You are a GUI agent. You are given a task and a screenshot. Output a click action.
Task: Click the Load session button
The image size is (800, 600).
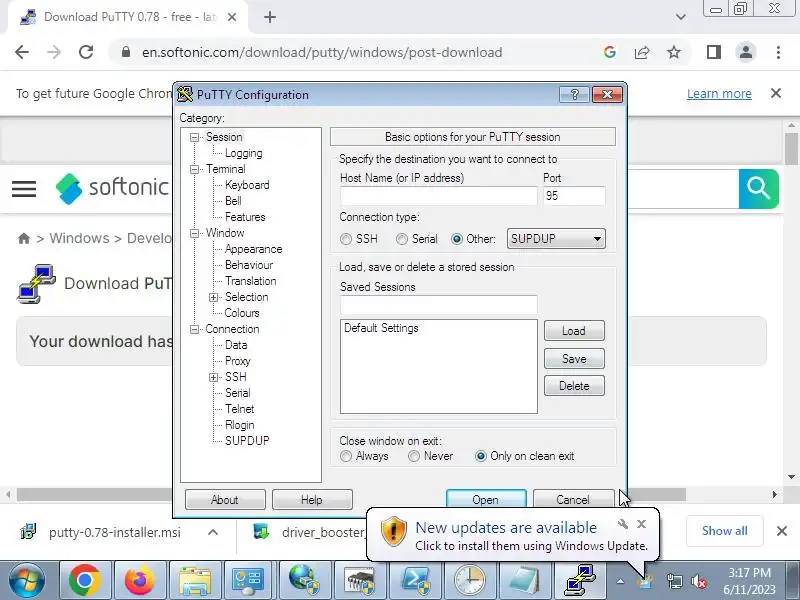[x=574, y=331]
